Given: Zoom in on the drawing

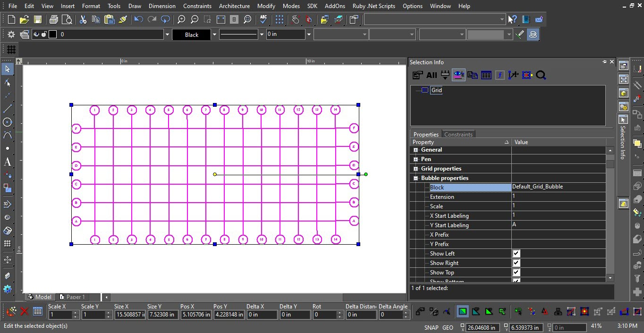Looking at the screenshot, I should (181, 19).
